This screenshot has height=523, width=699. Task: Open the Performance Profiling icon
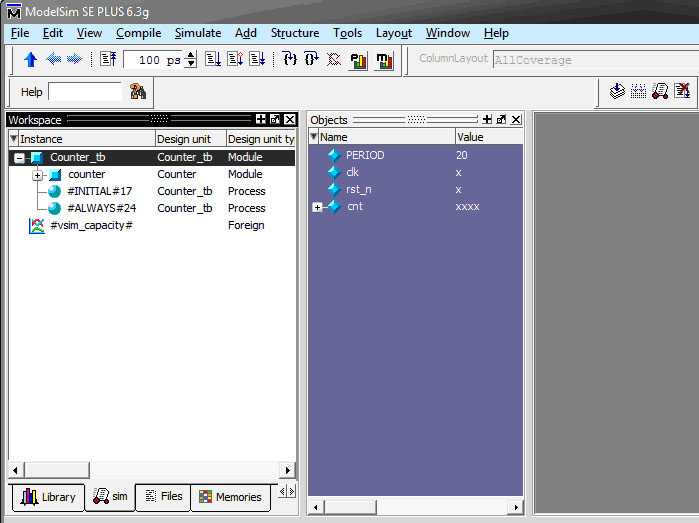358,60
